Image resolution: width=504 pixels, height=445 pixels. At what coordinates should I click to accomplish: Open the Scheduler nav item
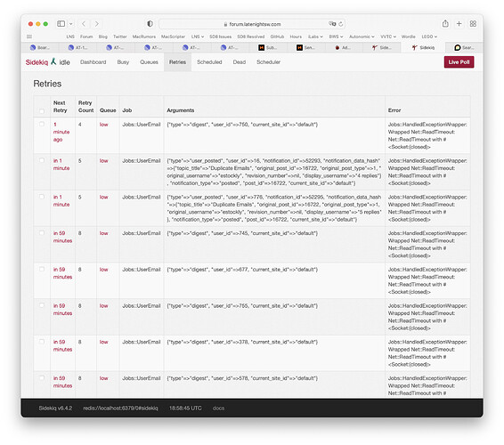pos(268,62)
